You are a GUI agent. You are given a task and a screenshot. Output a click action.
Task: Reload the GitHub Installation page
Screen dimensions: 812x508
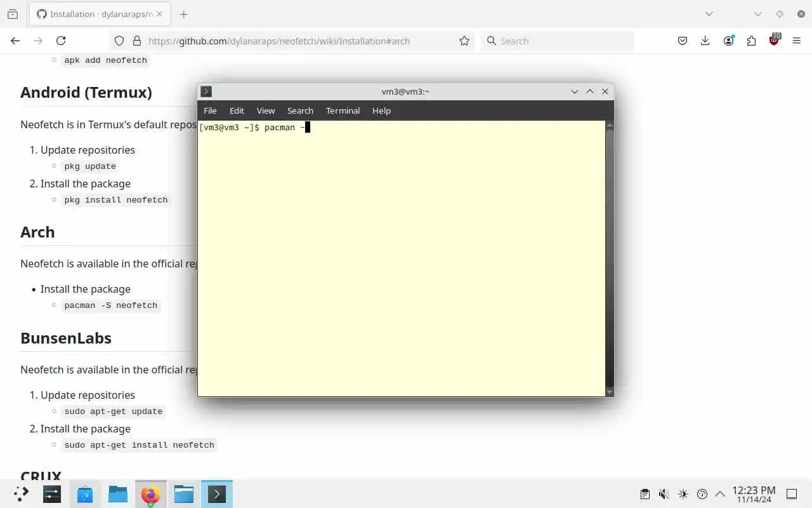[61, 41]
